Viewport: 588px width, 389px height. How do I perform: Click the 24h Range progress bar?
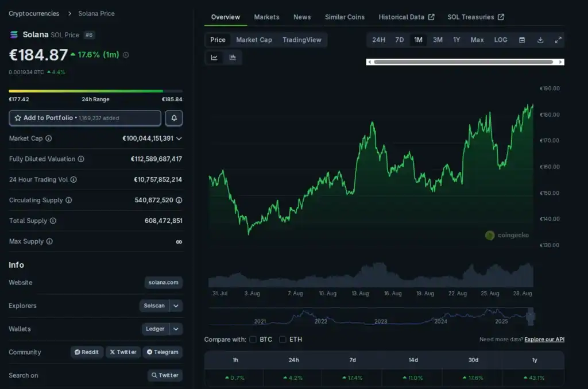(96, 91)
